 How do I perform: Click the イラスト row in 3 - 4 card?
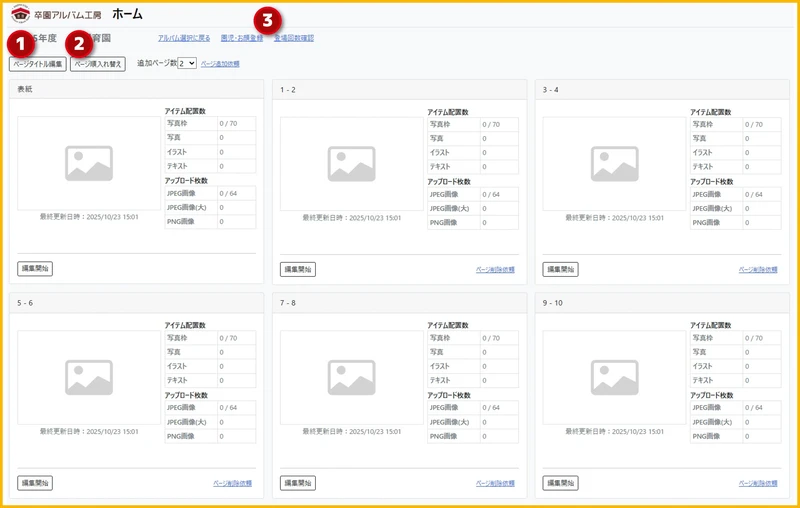coord(736,153)
